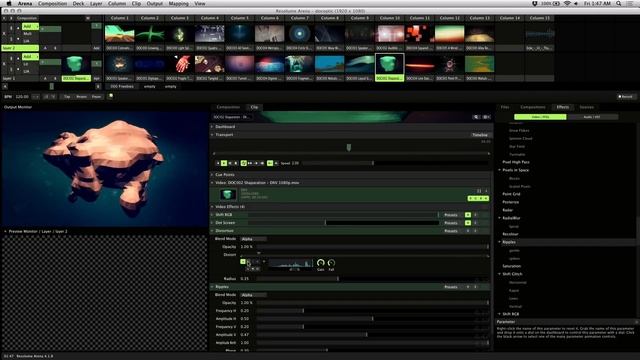The width and height of the screenshot is (640, 360).
Task: Trigger Layer 2 green cross clip
Action: pyautogui.click(x=149, y=34)
